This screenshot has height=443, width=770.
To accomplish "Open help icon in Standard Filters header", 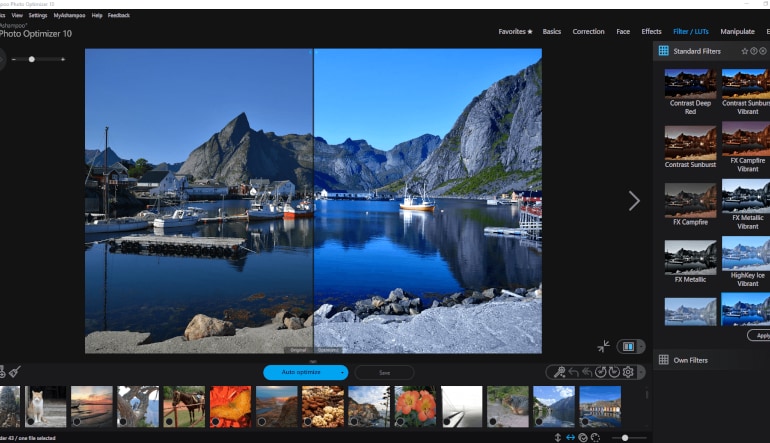I will click(754, 51).
